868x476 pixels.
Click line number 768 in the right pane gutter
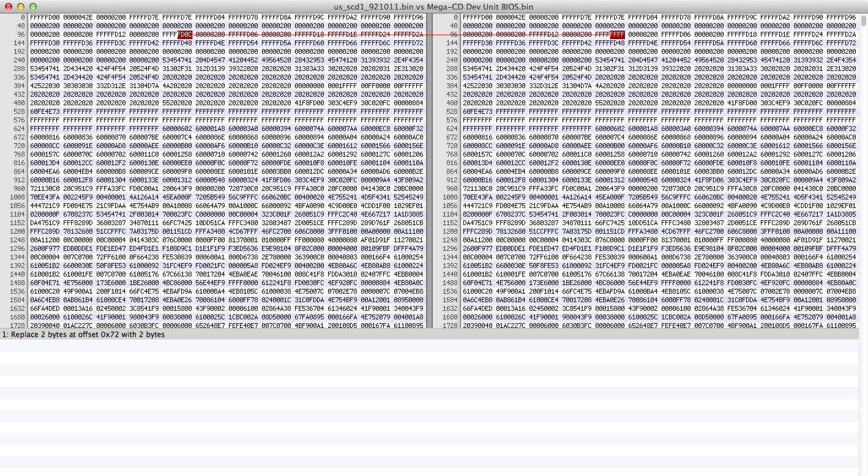(x=451, y=155)
